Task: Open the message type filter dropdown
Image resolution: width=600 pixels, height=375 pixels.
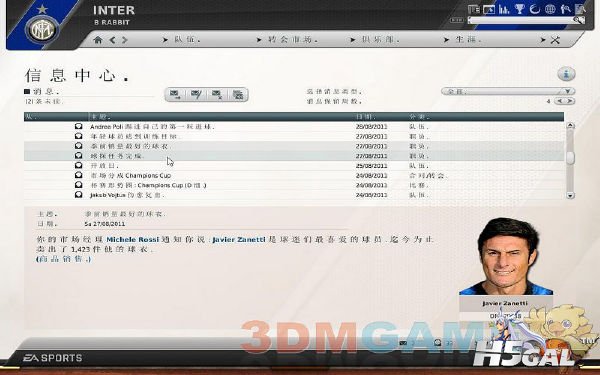Action: coord(508,91)
